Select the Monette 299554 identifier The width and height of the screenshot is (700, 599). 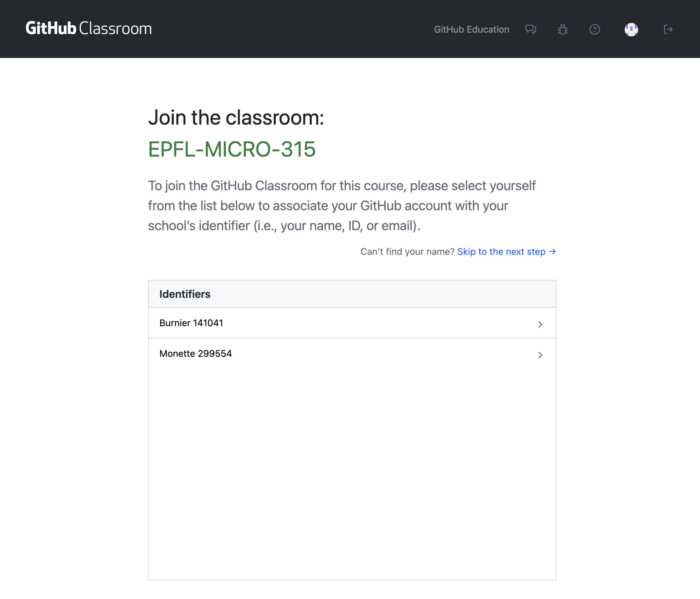coord(195,353)
